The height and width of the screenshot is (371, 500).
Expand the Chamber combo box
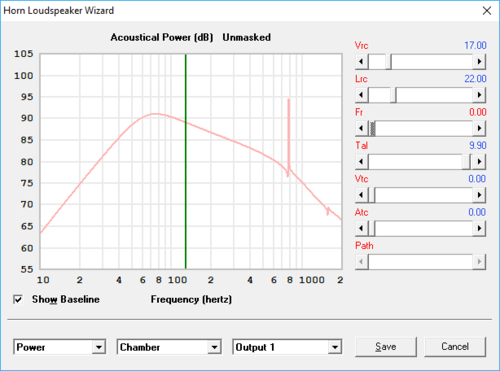pyautogui.click(x=214, y=347)
